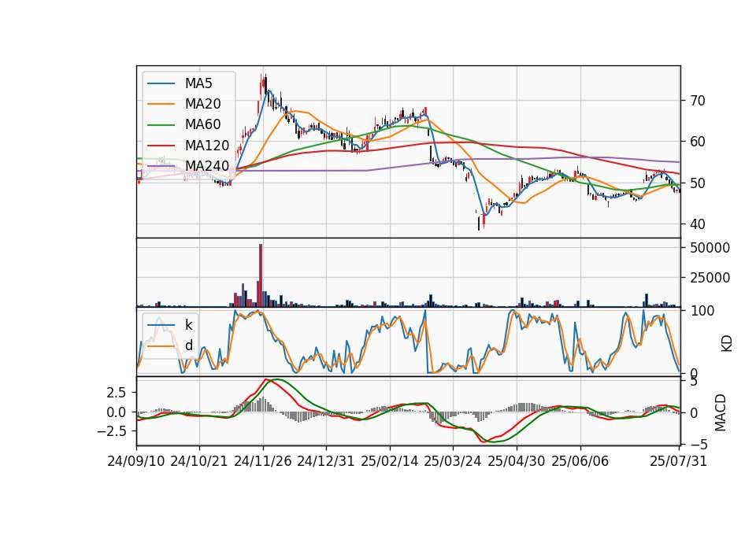Click the MA60 legend label
The image size is (756, 543).
[202, 124]
